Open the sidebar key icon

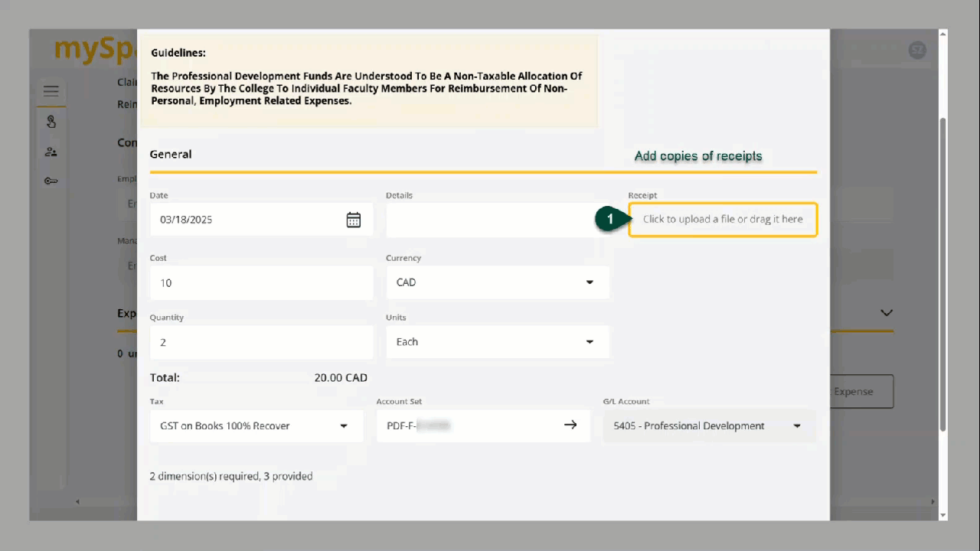(51, 181)
